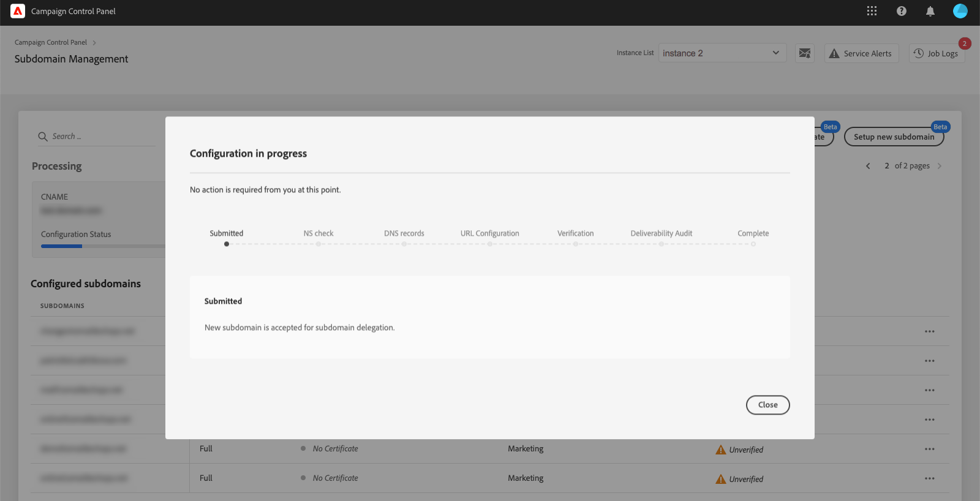
Task: Open the user profile avatar
Action: coord(960,11)
